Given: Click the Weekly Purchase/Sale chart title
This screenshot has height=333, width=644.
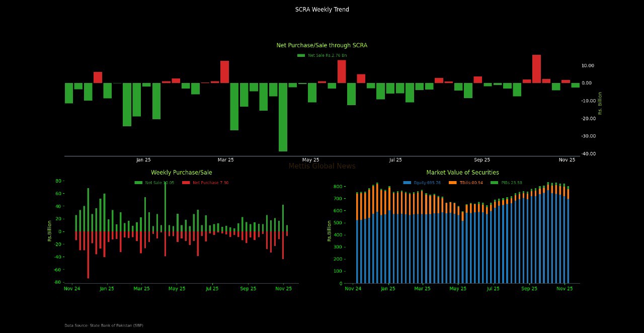Looking at the screenshot, I should click(182, 173).
